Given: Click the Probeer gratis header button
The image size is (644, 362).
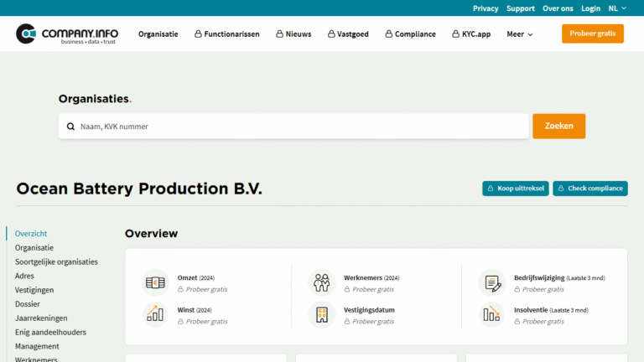Looking at the screenshot, I should tap(592, 34).
